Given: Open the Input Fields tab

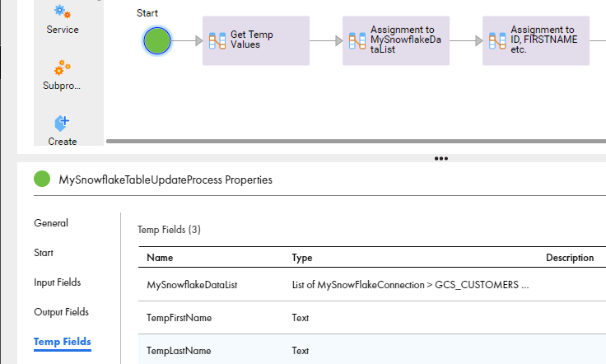Looking at the screenshot, I should click(x=57, y=282).
